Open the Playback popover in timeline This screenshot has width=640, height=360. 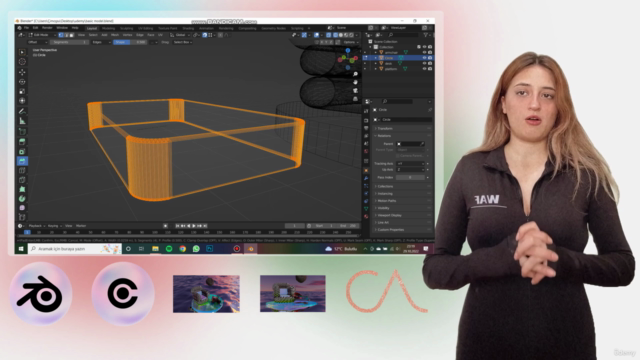pos(36,226)
